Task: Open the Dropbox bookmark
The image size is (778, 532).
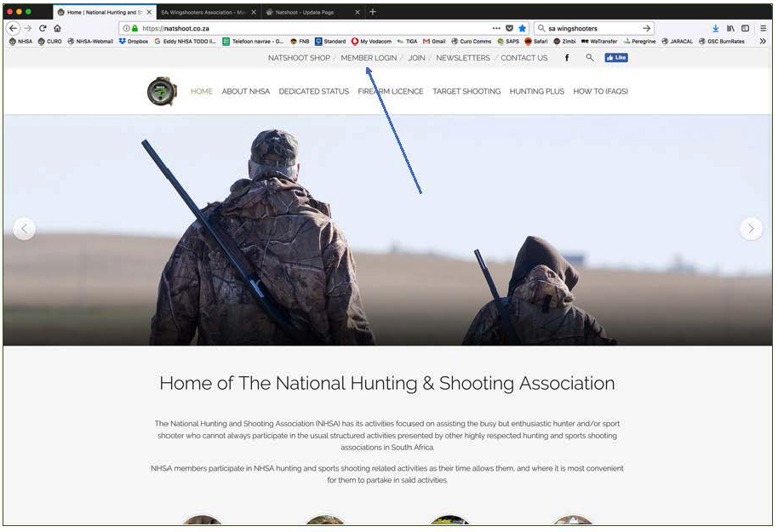Action: 134,41
